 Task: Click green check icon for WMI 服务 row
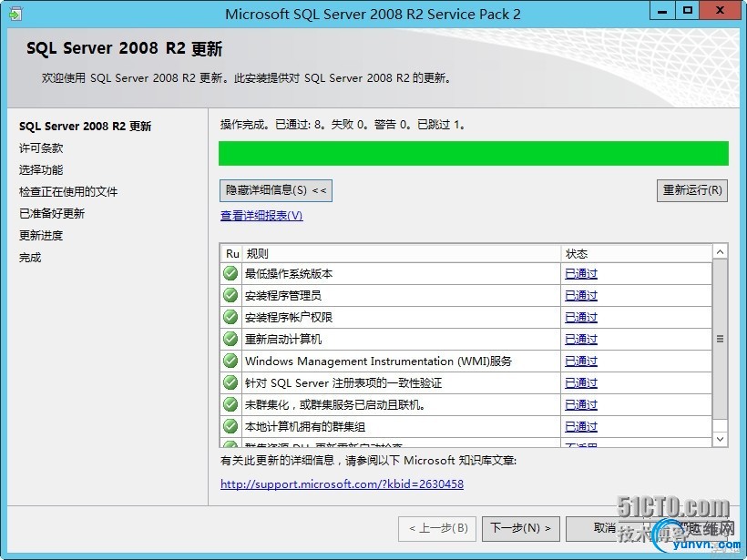pos(230,361)
